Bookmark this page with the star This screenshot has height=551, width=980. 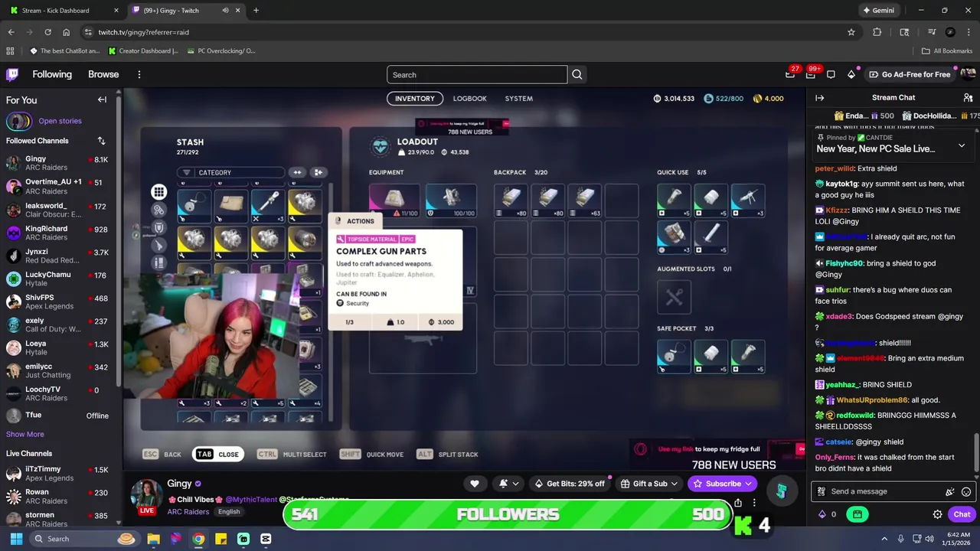pos(851,32)
